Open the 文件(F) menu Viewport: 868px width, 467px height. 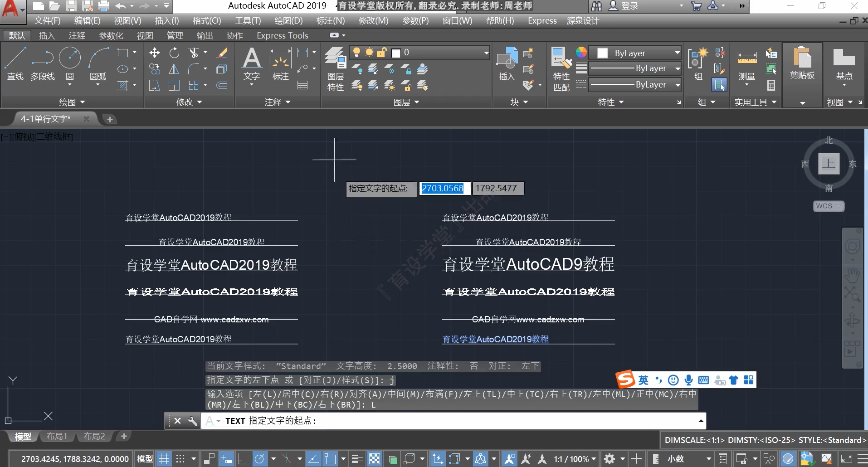(47, 20)
